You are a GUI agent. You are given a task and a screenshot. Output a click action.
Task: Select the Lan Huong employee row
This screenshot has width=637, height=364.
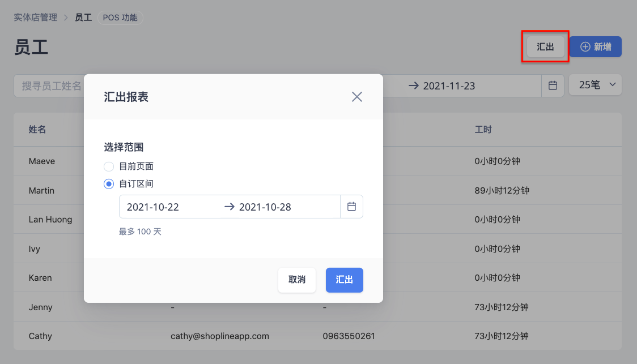318,220
